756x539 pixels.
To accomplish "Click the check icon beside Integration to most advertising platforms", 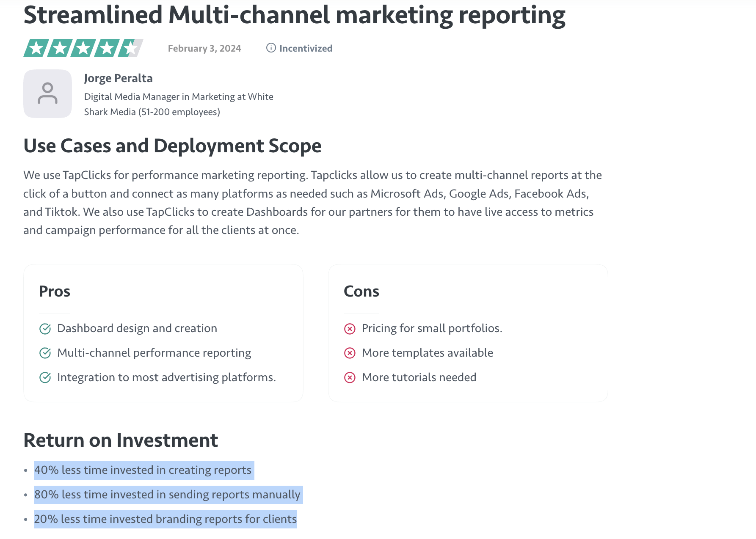I will [x=45, y=378].
